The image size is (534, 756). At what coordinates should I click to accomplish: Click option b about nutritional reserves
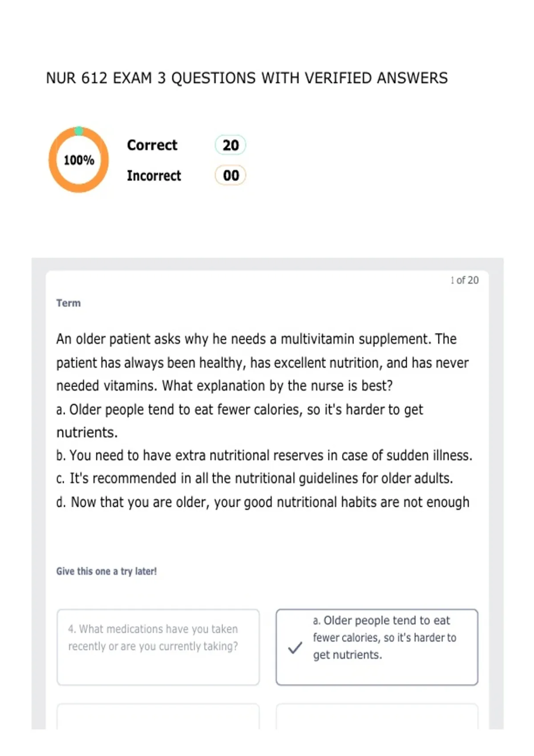pos(264,455)
